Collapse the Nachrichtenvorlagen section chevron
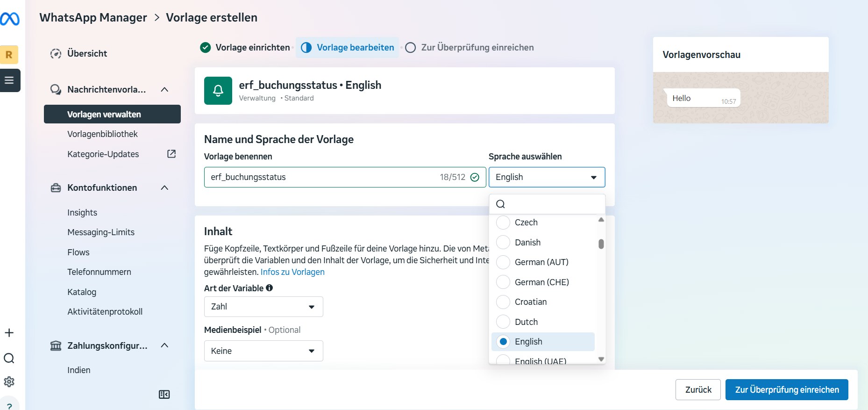868x410 pixels. pos(164,89)
